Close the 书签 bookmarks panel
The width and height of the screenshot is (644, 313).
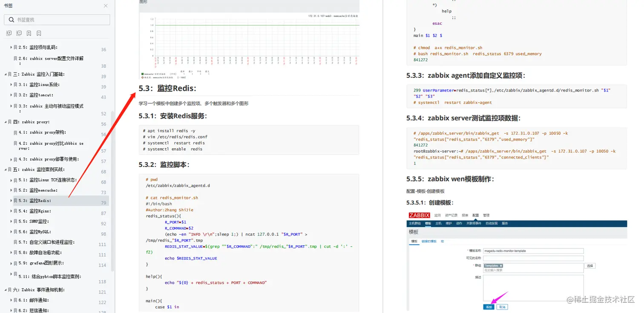point(106,6)
